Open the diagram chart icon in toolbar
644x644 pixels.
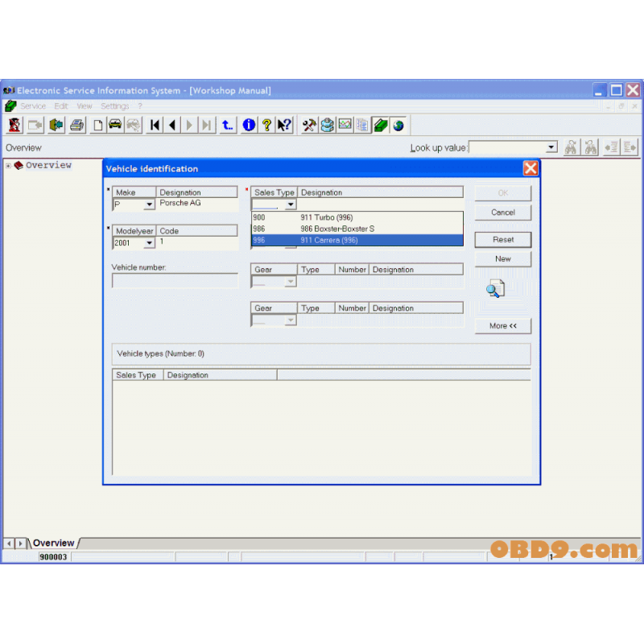click(x=345, y=125)
